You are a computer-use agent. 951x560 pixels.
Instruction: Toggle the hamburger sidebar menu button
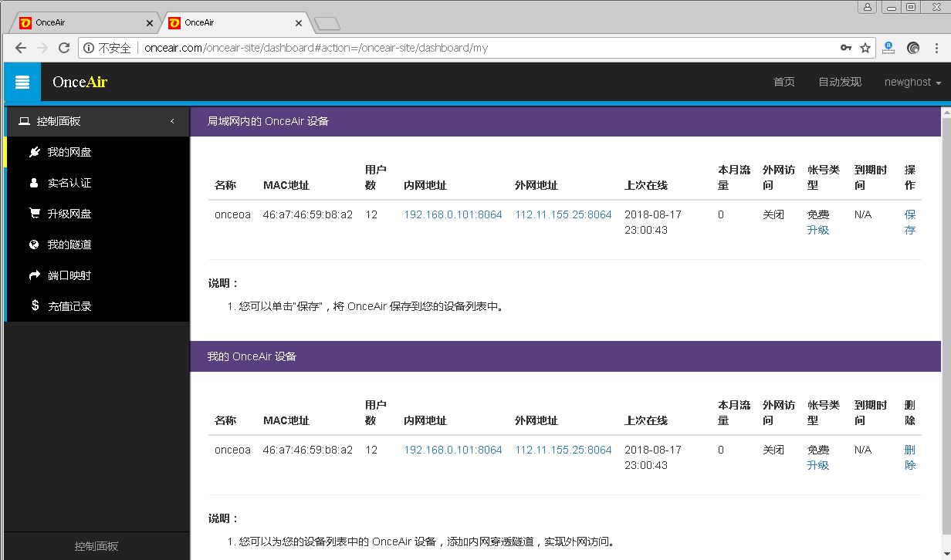(x=22, y=82)
